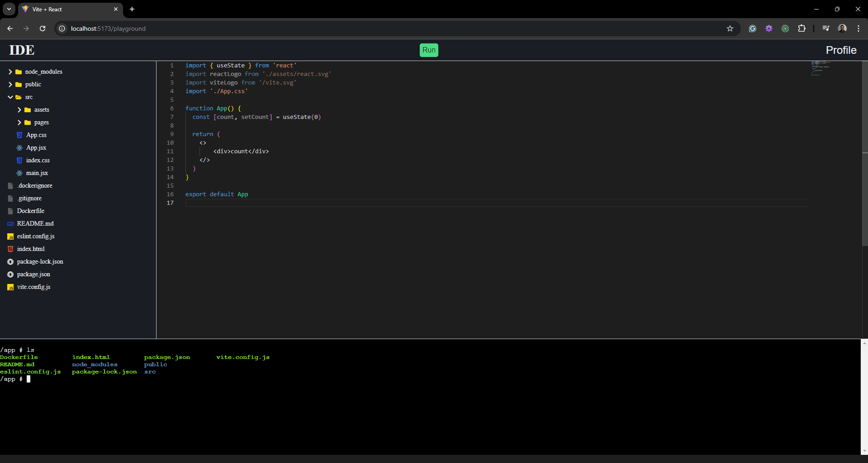The image size is (868, 463).
Task: Click the assets folder icon
Action: (x=28, y=110)
